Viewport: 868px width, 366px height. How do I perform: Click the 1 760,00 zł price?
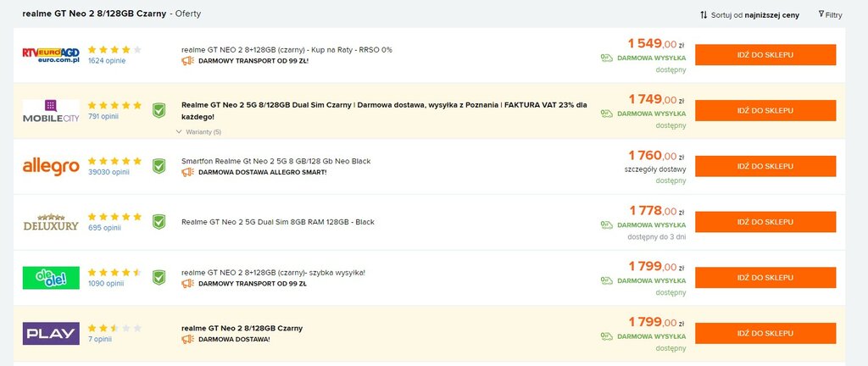[657, 155]
